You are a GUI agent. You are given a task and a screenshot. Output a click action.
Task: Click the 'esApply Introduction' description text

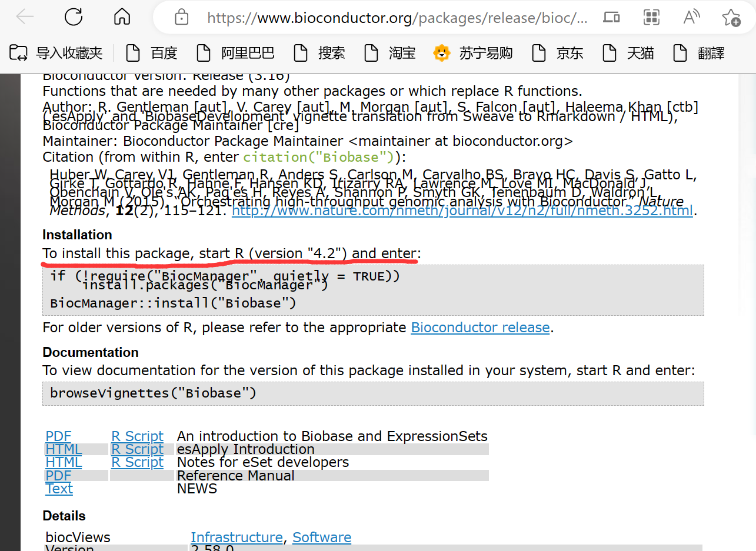245,449
